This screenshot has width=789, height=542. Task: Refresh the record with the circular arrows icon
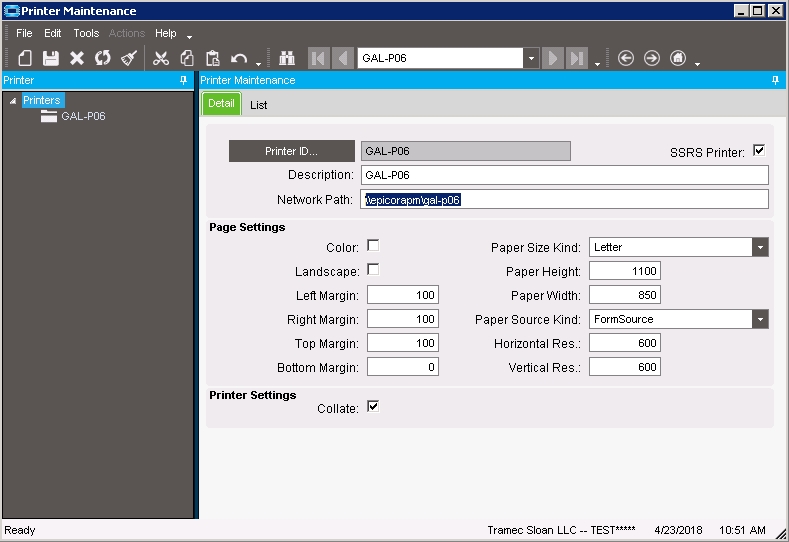pyautogui.click(x=103, y=58)
